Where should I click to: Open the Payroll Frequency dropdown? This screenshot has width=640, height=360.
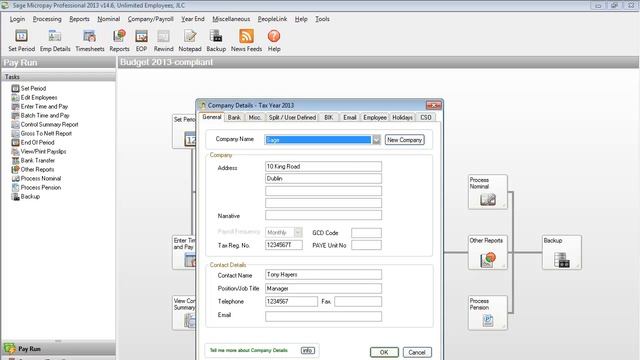[298, 232]
